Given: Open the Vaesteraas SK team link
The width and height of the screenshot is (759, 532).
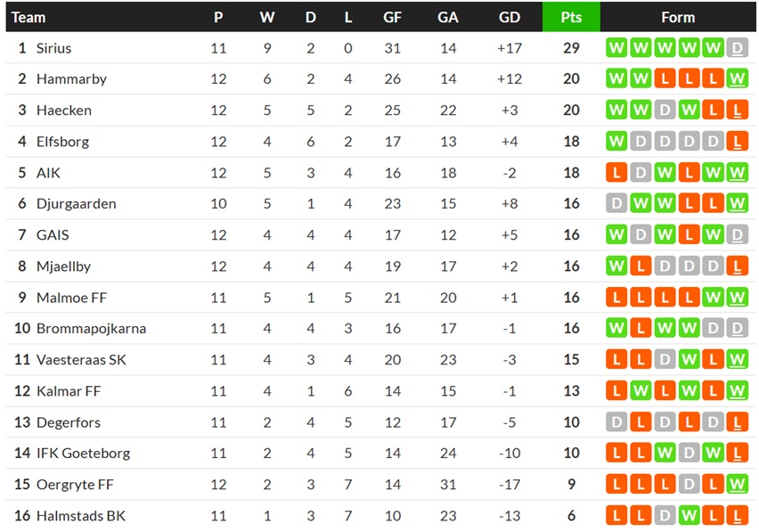Looking at the screenshot, I should coord(81,360).
